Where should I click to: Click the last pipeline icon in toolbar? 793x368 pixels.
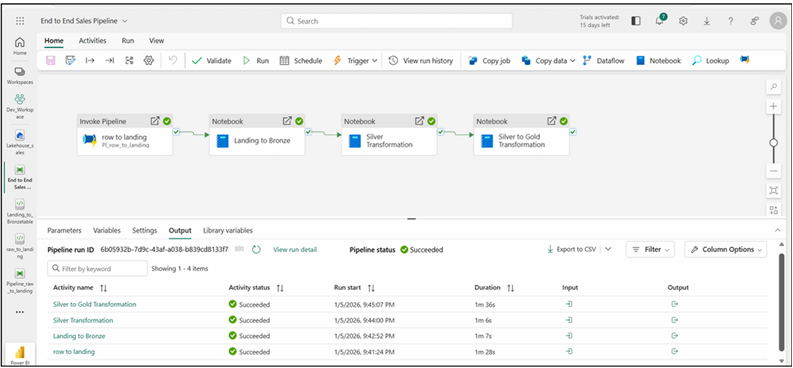point(744,60)
